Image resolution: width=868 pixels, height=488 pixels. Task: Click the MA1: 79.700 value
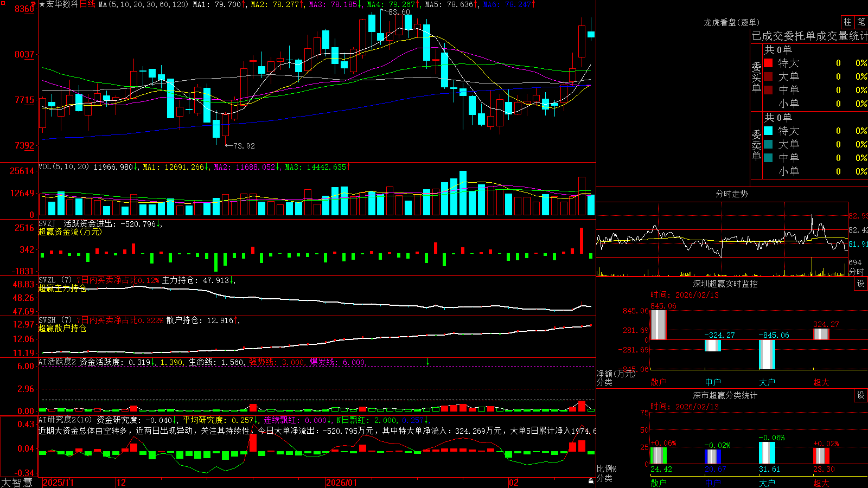tap(216, 4)
